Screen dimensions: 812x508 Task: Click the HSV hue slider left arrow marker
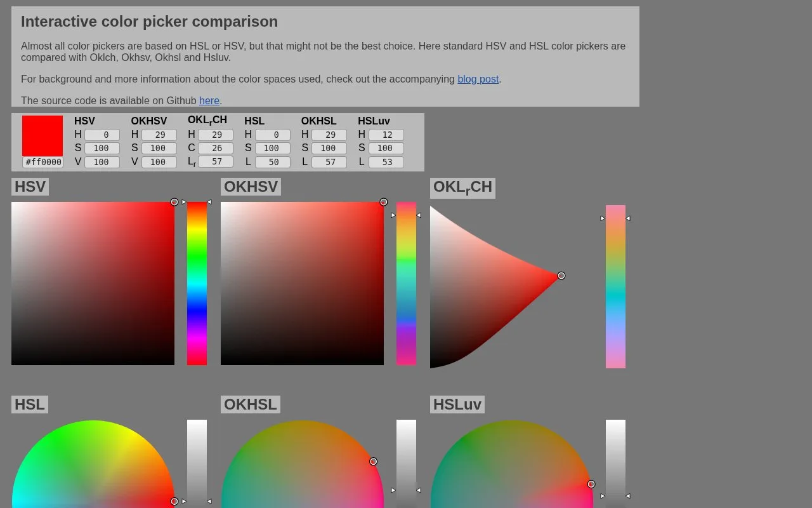pyautogui.click(x=184, y=202)
